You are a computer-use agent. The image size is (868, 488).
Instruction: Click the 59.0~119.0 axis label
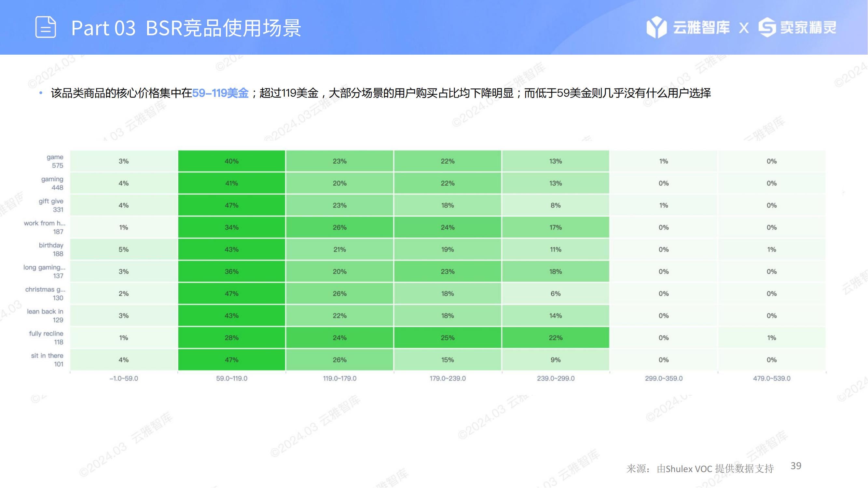click(231, 378)
